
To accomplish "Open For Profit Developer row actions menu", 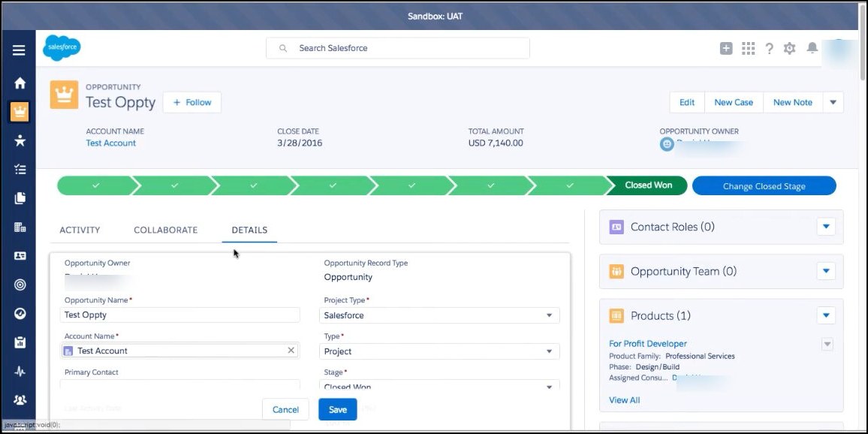I will [x=827, y=345].
